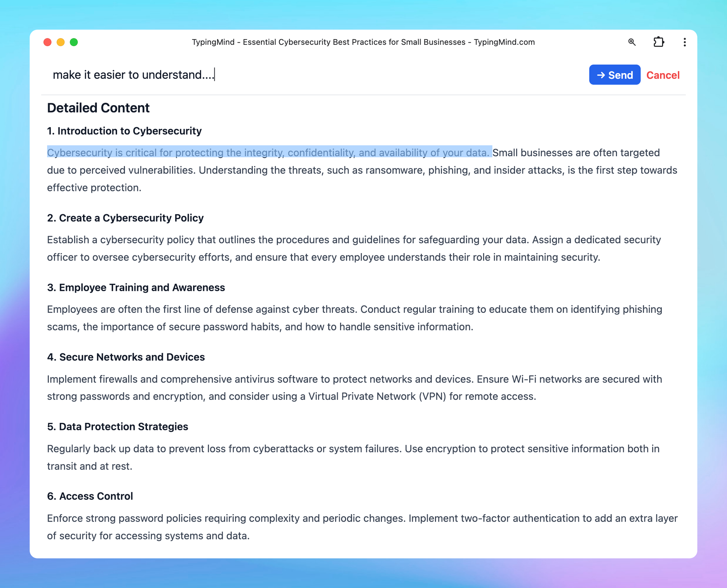This screenshot has width=727, height=588.
Task: Click the '4. Secure Networks and Devices' heading
Action: point(126,357)
